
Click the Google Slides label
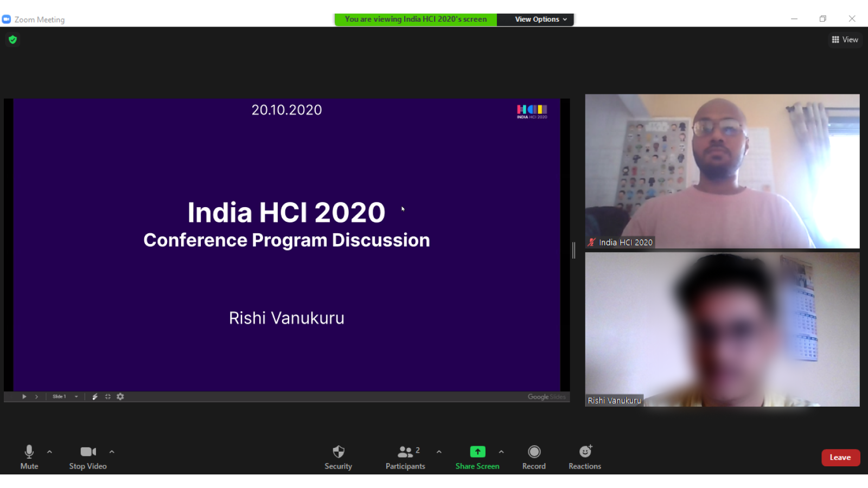pos(547,397)
